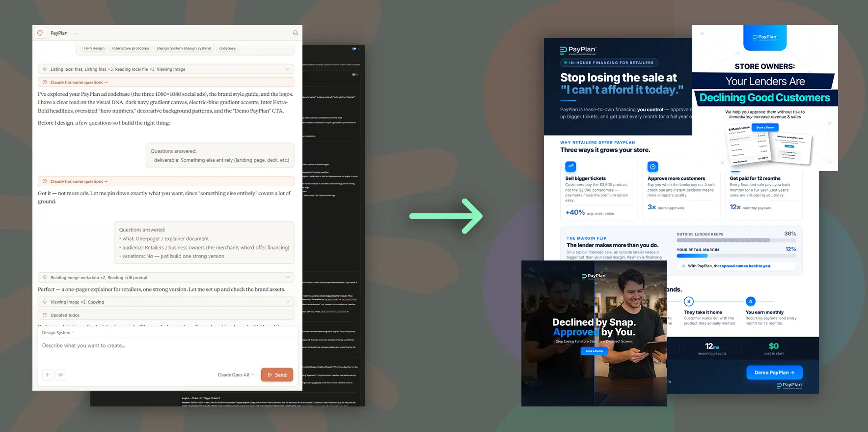This screenshot has height=432, width=868.
Task: Click the 12mo recurring payouts stat
Action: [x=712, y=348]
